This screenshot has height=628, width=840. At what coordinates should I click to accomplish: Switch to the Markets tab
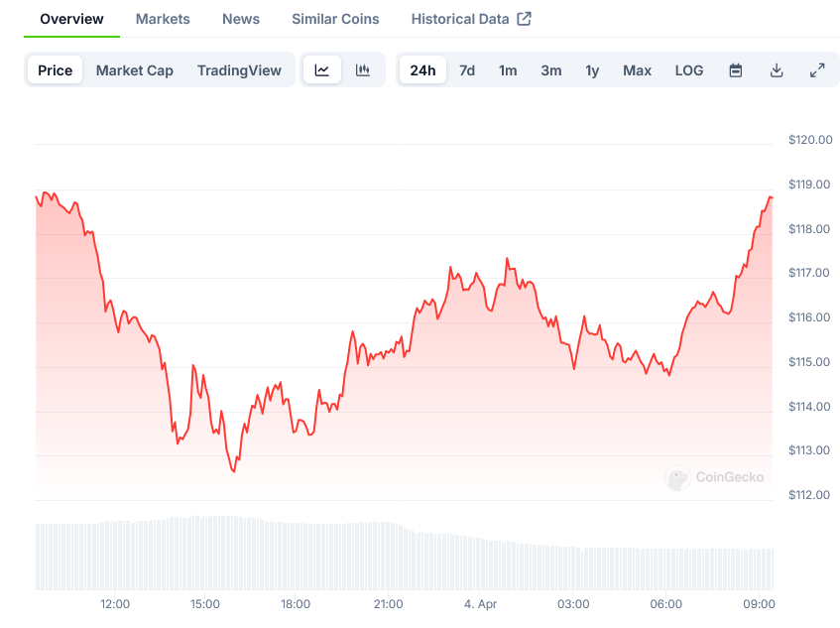coord(162,18)
